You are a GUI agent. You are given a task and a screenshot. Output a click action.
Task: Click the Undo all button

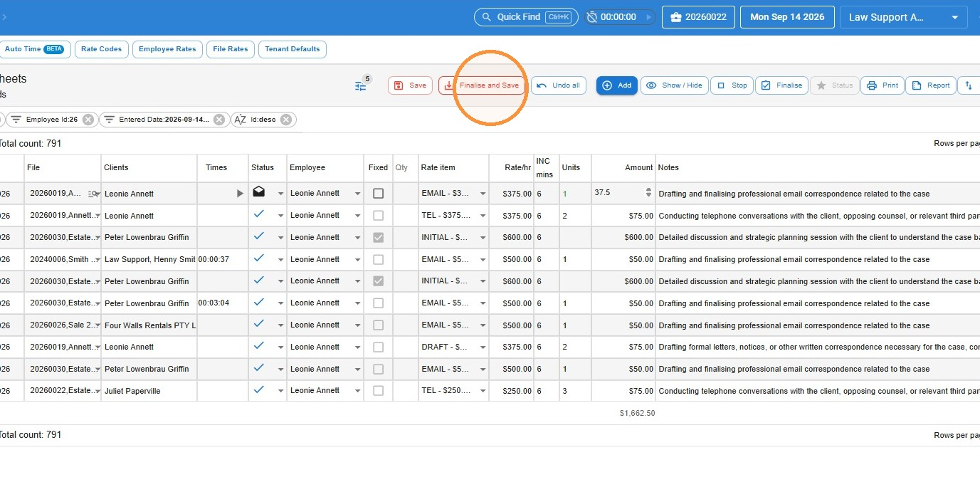coord(559,85)
